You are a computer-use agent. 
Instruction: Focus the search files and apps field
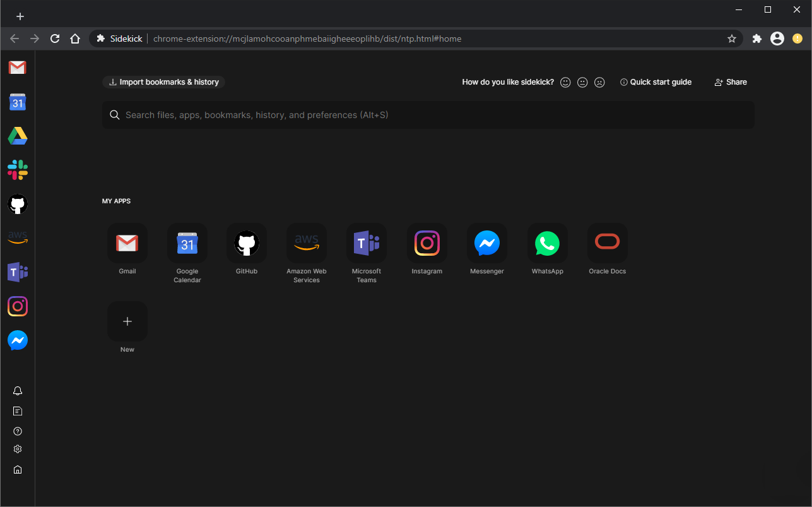click(428, 115)
